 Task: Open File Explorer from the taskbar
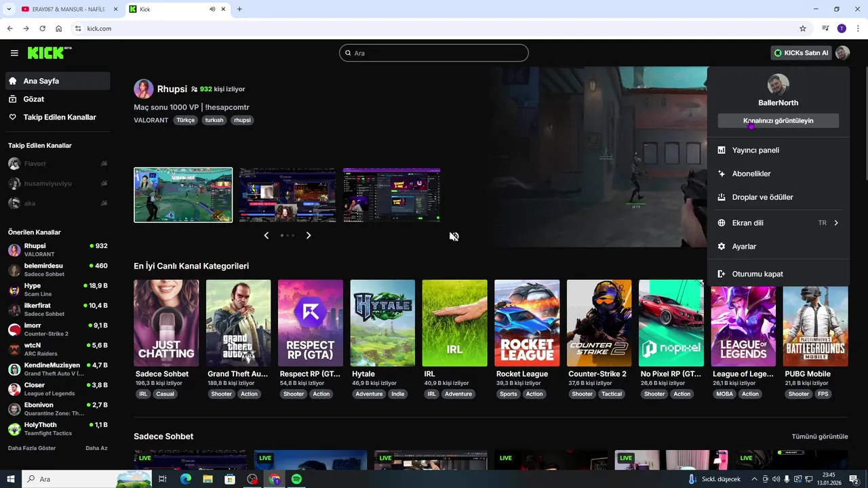tap(208, 479)
